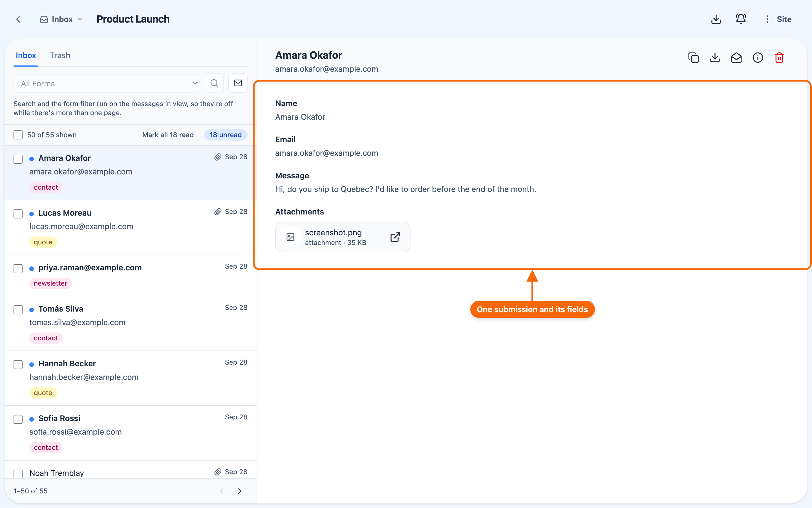Check the select-all checkbox beside 50 of 55 shown

[x=18, y=135]
